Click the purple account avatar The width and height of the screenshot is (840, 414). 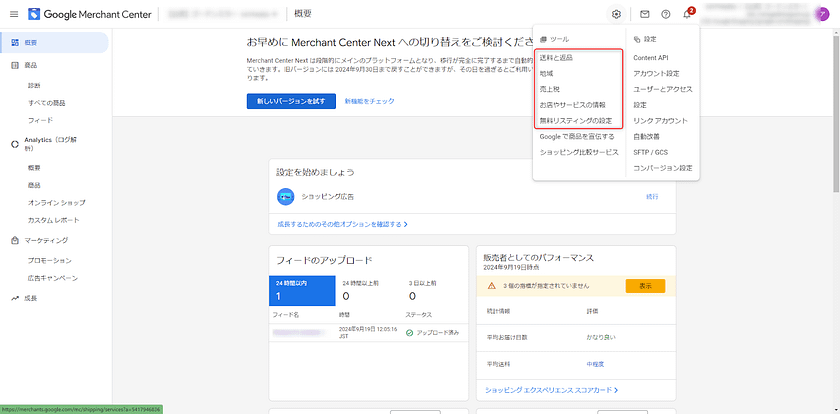coord(822,14)
